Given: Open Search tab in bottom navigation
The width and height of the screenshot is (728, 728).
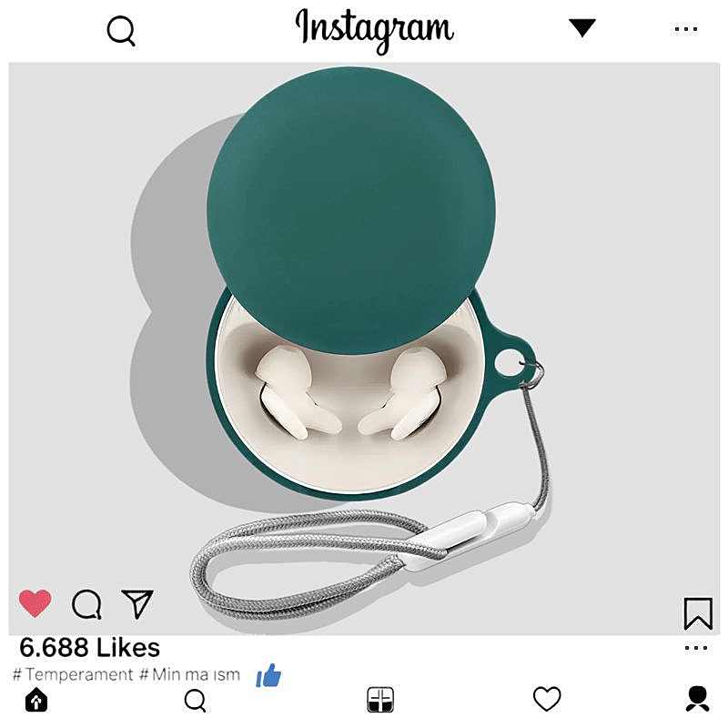Looking at the screenshot, I should [x=195, y=700].
